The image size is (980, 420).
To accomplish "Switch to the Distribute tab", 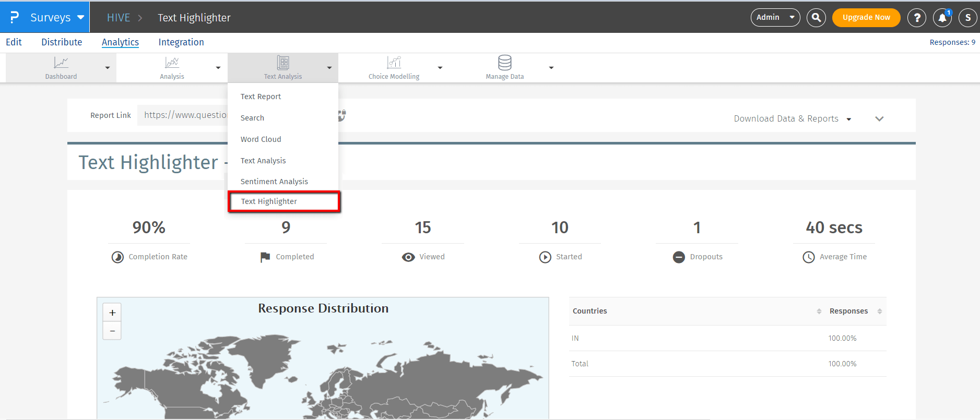I will point(62,42).
